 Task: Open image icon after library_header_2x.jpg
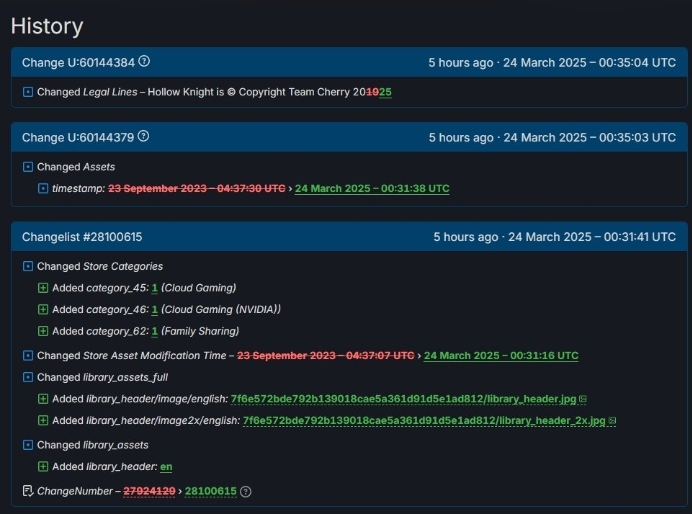click(612, 421)
